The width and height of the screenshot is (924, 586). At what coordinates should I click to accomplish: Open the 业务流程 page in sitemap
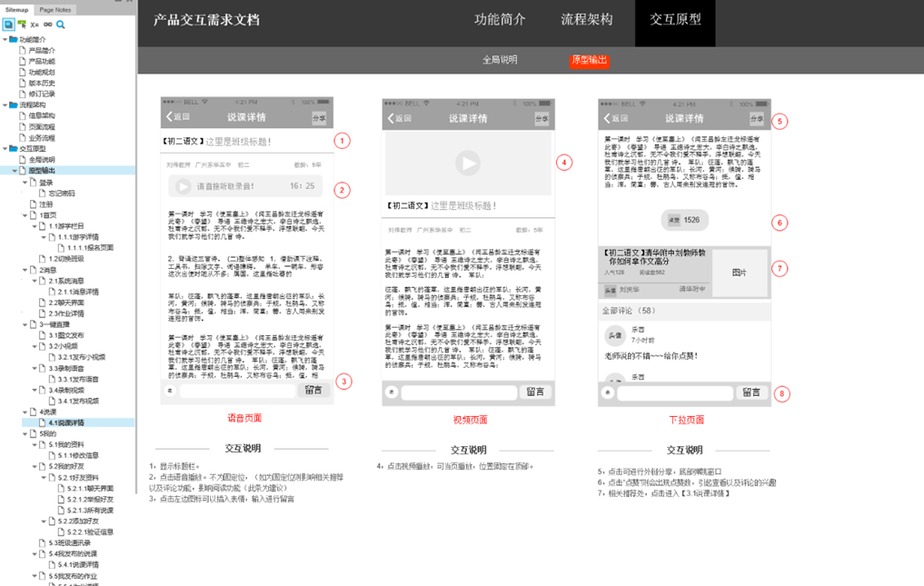click(41, 137)
